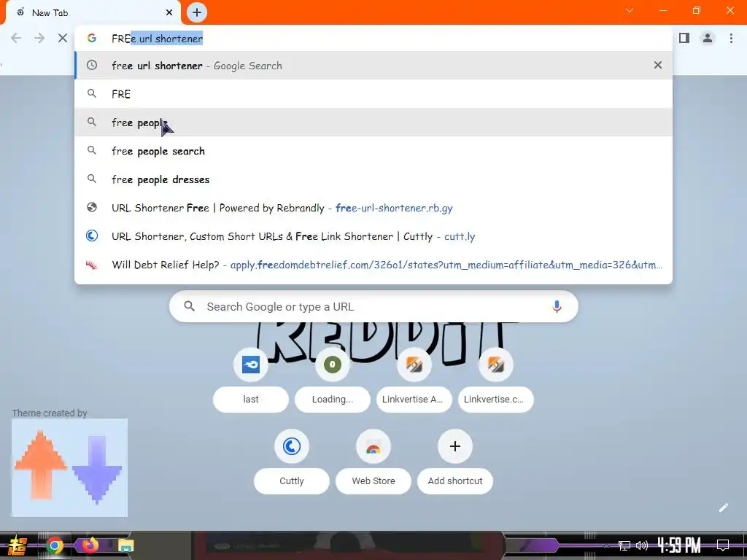Viewport: 747px width, 560px height.
Task: Toggle the side panel icon
Action: pos(684,38)
